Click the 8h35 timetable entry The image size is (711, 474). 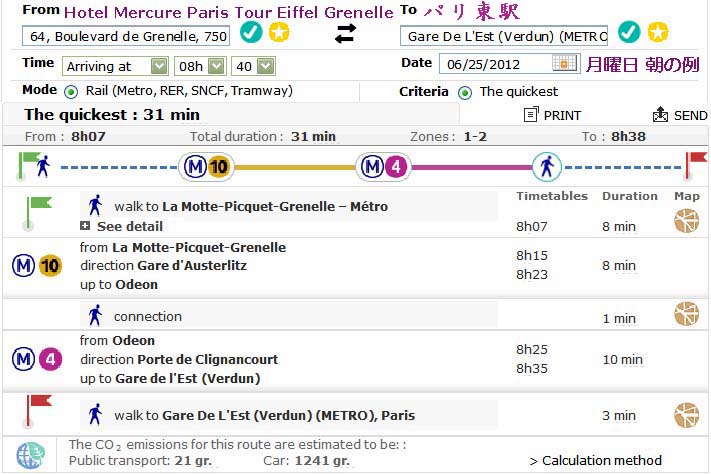tap(532, 368)
